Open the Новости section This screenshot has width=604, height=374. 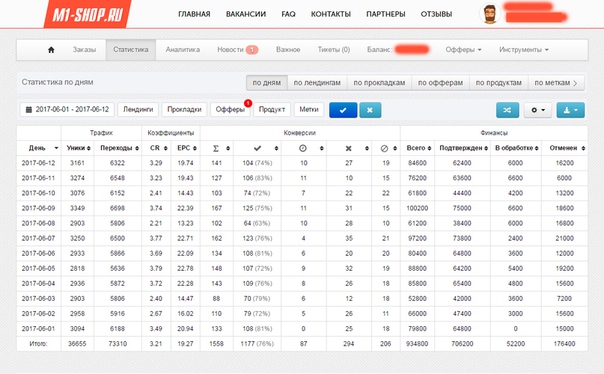(230, 50)
